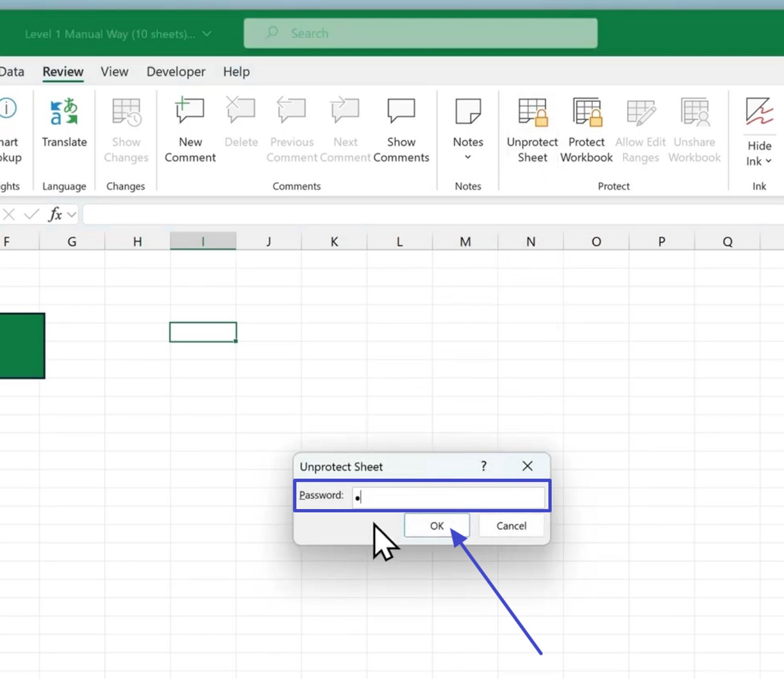
Task: Click OK in Unprotect Sheet dialog
Action: [x=437, y=526]
